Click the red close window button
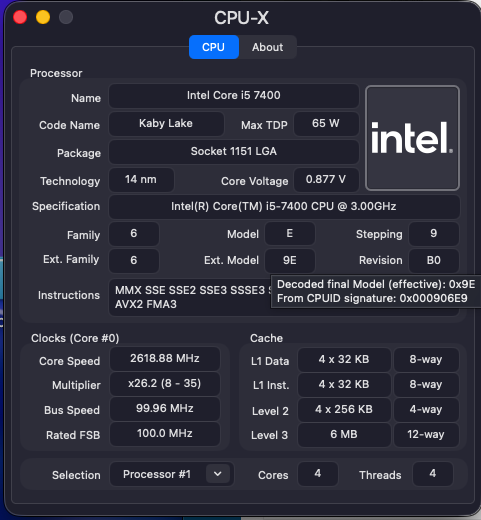The height and width of the screenshot is (520, 481). click(x=20, y=17)
